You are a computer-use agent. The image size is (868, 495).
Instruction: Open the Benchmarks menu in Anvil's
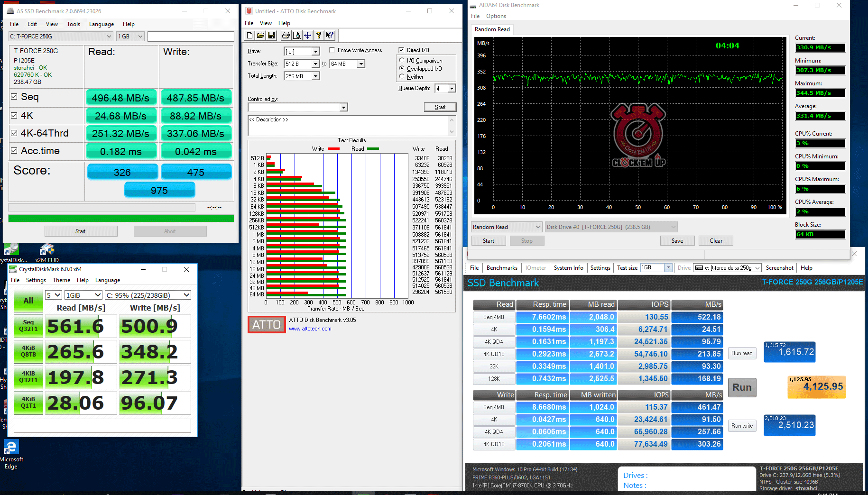click(502, 268)
